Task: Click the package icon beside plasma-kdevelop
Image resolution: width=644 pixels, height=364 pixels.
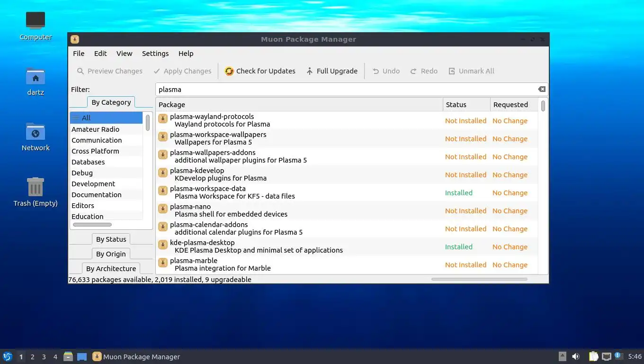Action: [x=163, y=173]
